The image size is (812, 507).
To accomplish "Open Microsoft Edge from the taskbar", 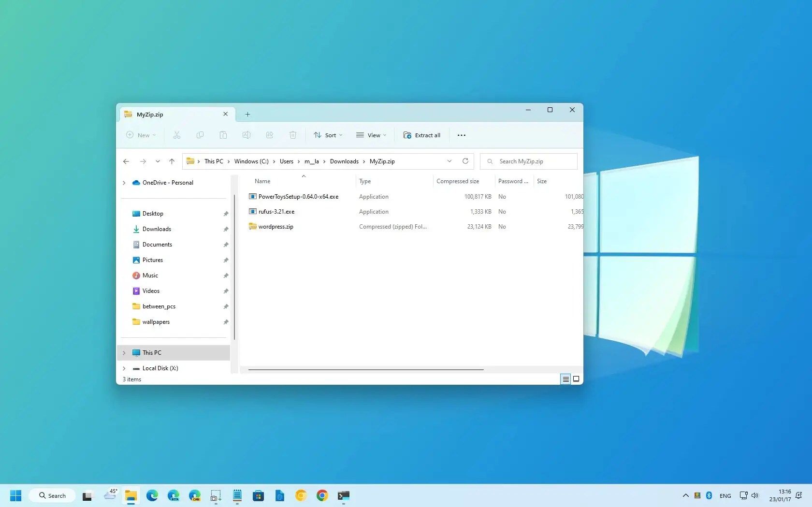I will coord(152,495).
